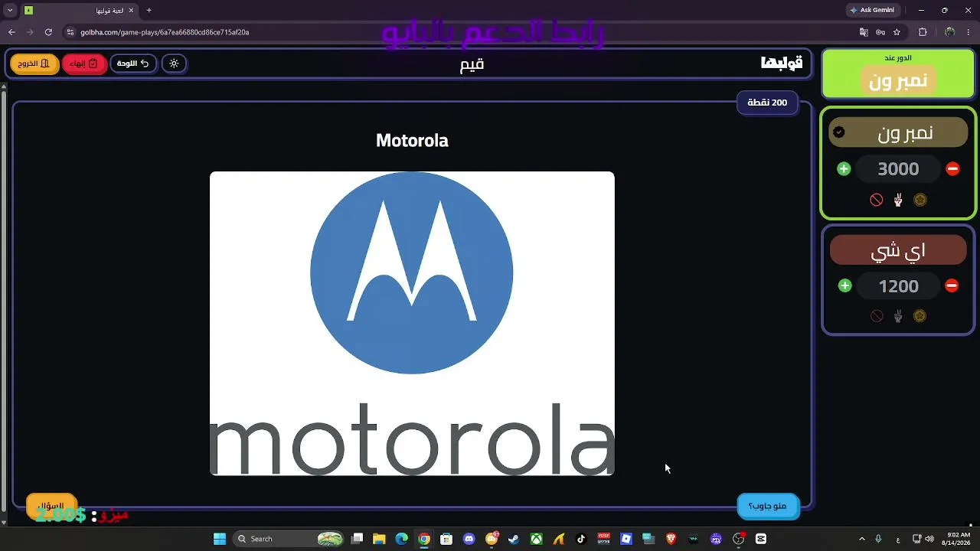Add points to نمبر ون team
The width and height of the screenshot is (980, 551).
click(x=844, y=169)
